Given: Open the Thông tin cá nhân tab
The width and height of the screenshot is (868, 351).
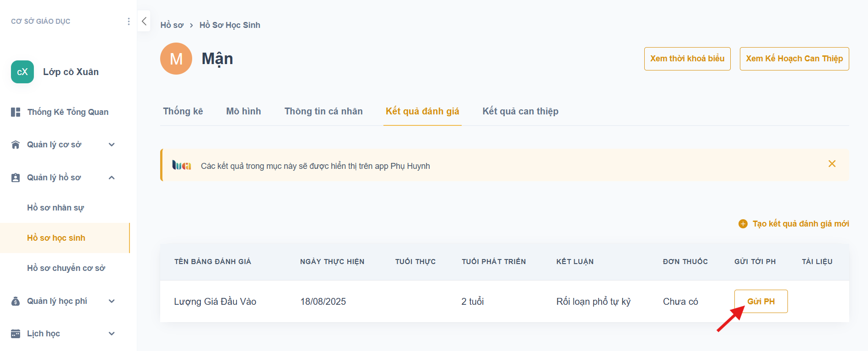Looking at the screenshot, I should click(x=323, y=111).
